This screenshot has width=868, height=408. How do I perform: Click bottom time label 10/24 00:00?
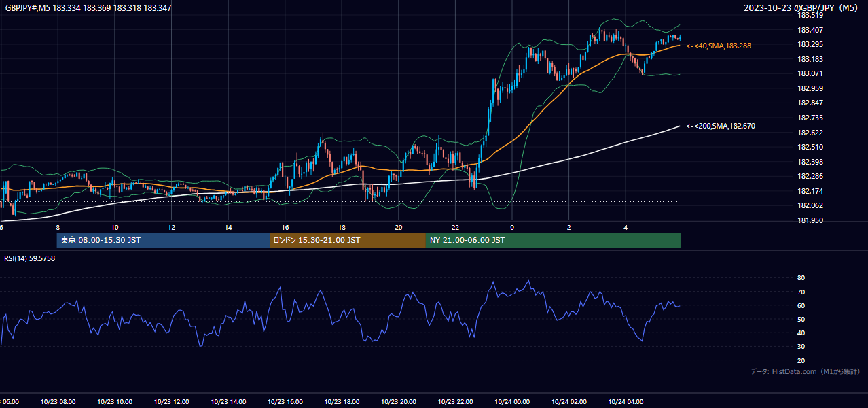point(512,401)
